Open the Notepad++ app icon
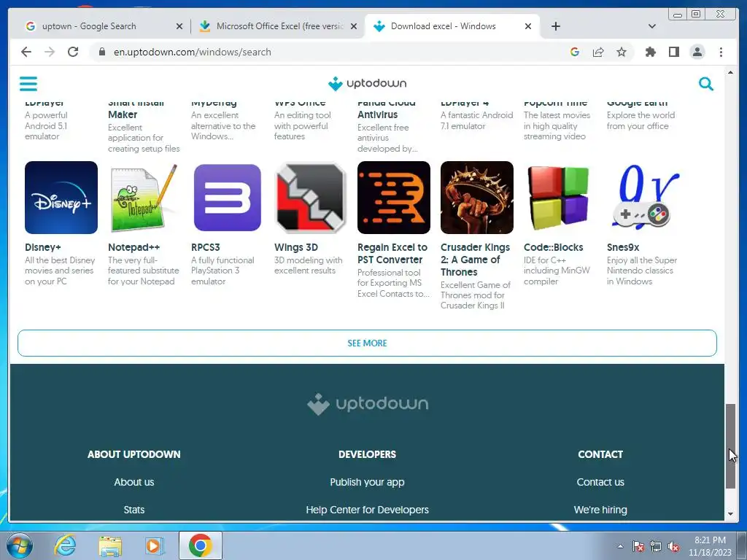The image size is (747, 560). coord(144,198)
